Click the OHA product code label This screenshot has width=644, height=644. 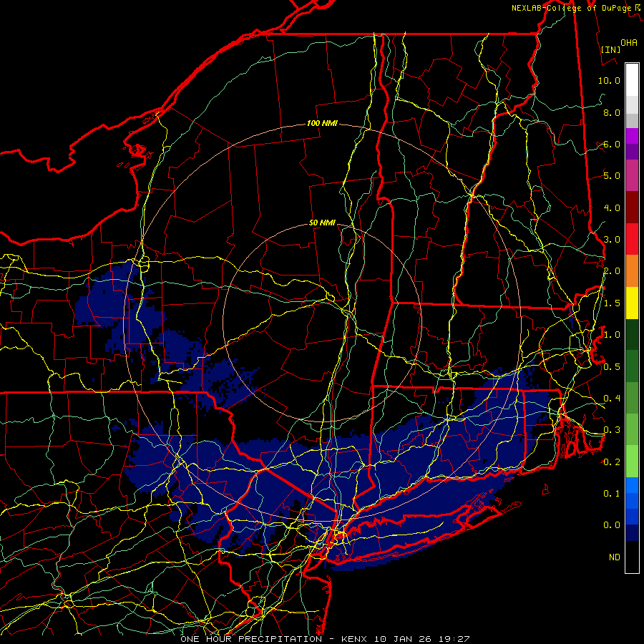(x=629, y=42)
